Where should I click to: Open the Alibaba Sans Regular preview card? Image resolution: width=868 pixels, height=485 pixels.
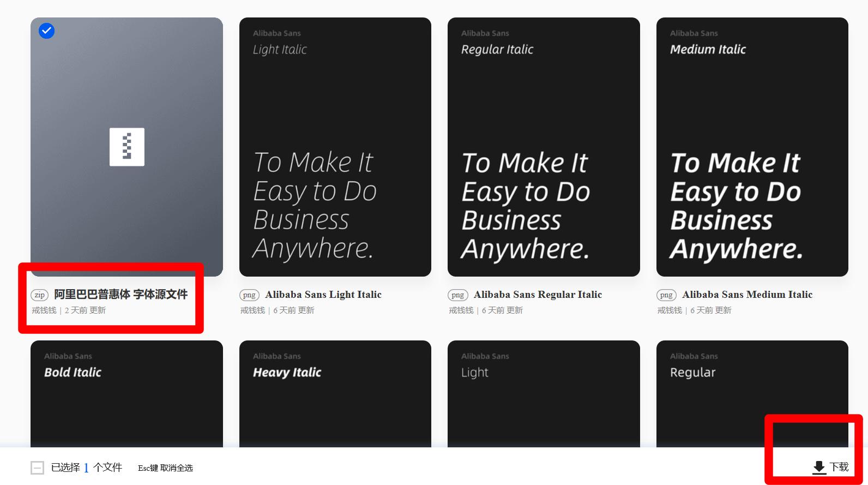(x=752, y=394)
